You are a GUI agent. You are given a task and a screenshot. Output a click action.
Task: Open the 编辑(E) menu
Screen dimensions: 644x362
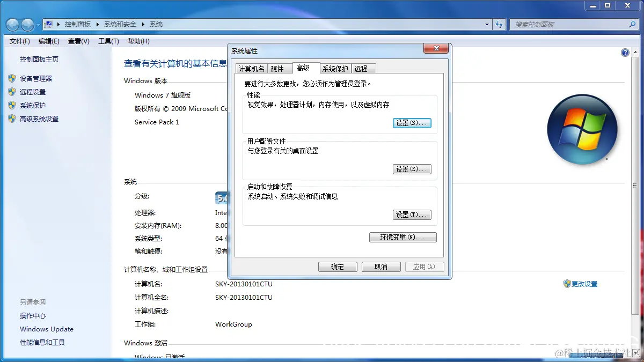(x=49, y=41)
